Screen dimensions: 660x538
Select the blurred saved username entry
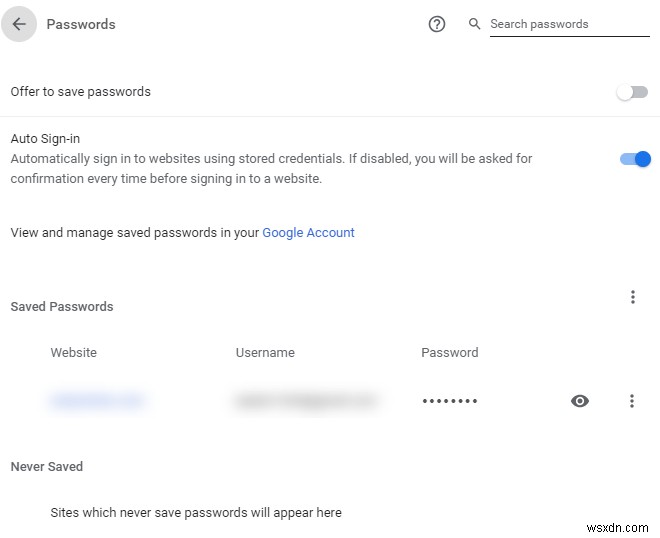tap(305, 401)
